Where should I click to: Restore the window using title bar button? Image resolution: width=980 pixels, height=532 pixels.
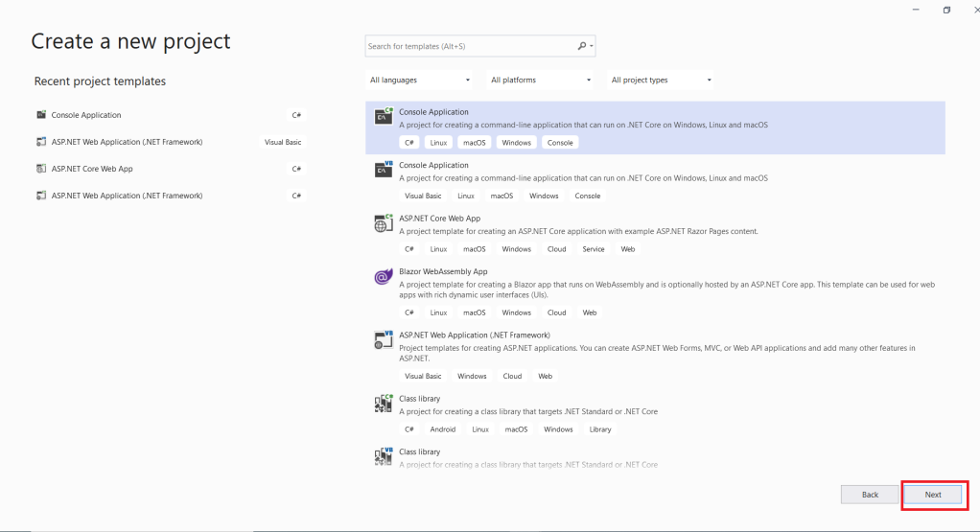click(x=946, y=10)
